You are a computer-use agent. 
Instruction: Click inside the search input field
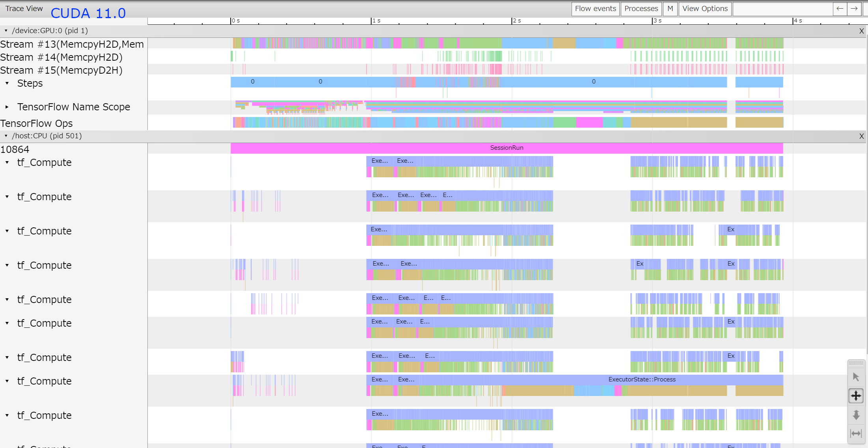pos(782,9)
